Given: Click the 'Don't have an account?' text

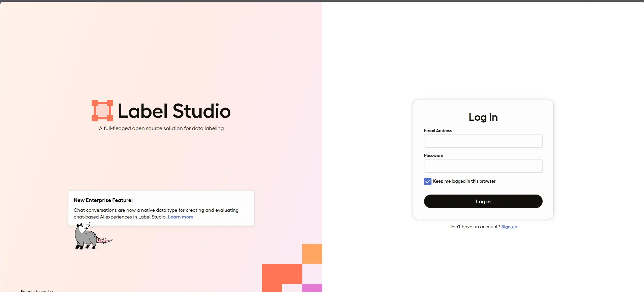Looking at the screenshot, I should pyautogui.click(x=475, y=227).
